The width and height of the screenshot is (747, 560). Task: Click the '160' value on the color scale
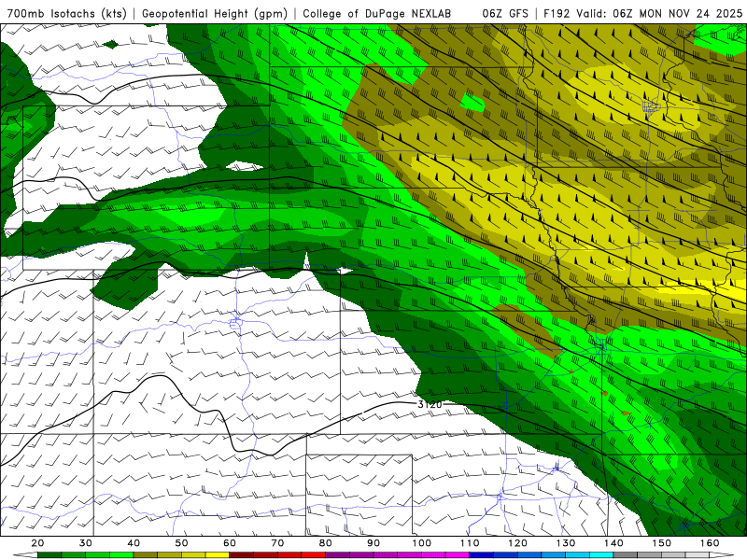click(x=710, y=543)
